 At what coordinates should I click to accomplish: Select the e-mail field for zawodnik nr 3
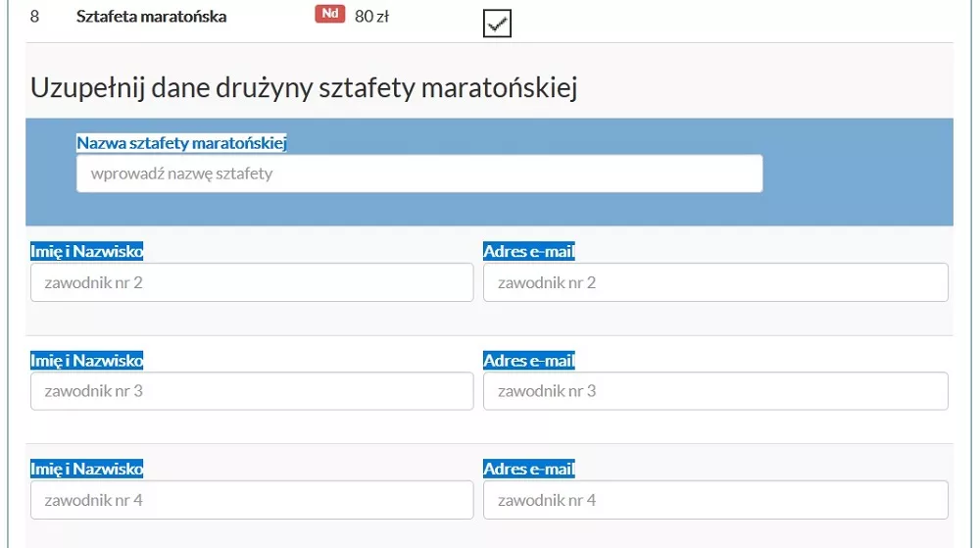(x=715, y=391)
